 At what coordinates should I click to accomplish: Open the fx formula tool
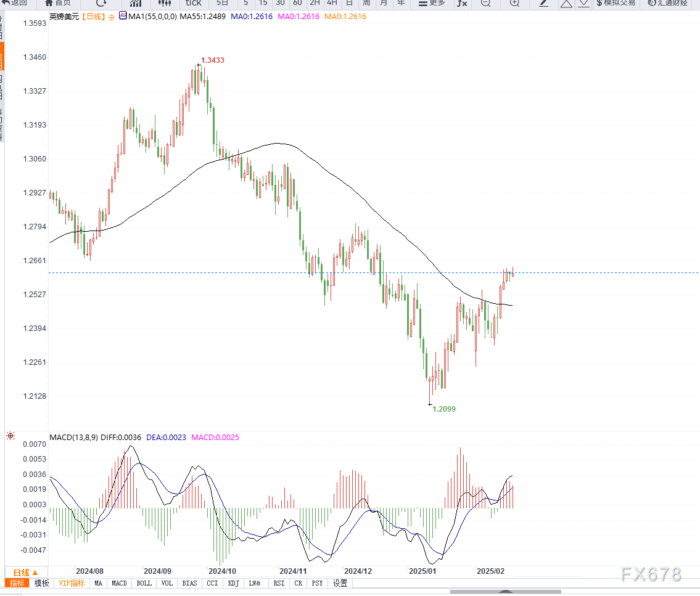pos(462,3)
